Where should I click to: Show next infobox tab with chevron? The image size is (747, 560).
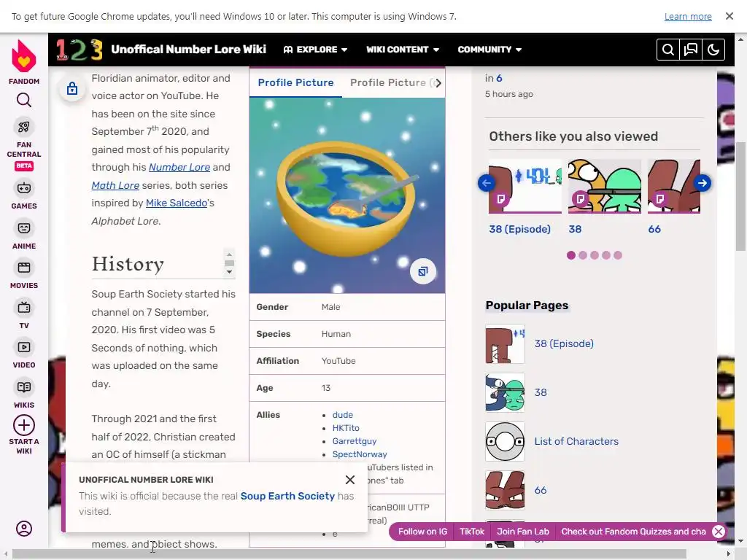tap(438, 83)
